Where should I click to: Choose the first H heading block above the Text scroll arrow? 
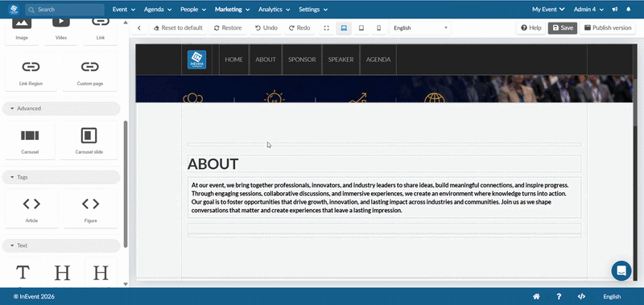point(62,272)
